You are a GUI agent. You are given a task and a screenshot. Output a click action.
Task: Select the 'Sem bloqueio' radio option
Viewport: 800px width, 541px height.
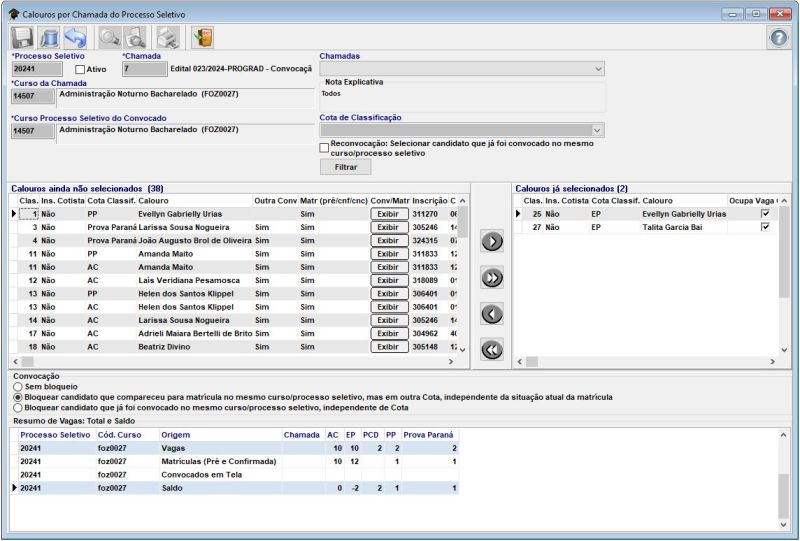coord(17,385)
